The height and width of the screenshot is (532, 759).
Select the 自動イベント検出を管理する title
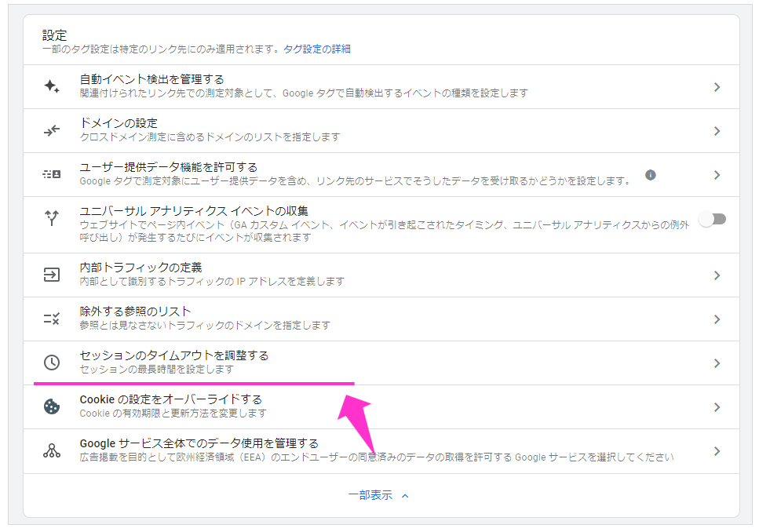[x=152, y=79]
